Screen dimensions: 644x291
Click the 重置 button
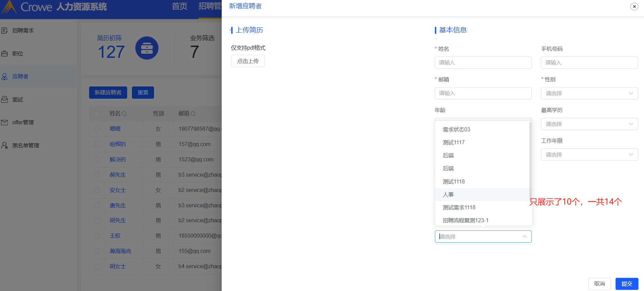pyautogui.click(x=143, y=93)
